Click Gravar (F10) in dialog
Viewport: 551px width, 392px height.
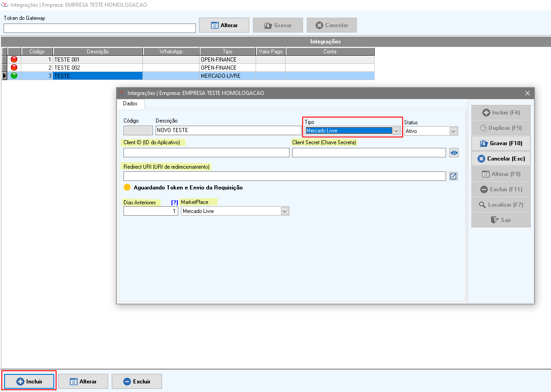point(501,143)
